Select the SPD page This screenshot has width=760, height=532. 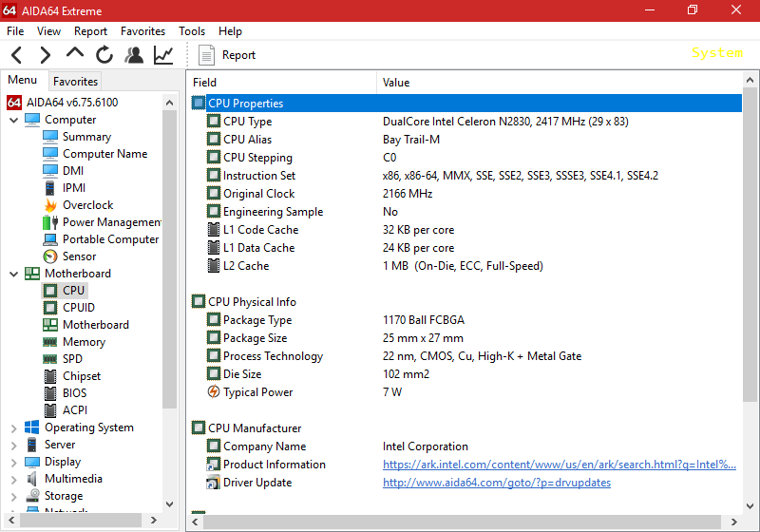pyautogui.click(x=72, y=358)
